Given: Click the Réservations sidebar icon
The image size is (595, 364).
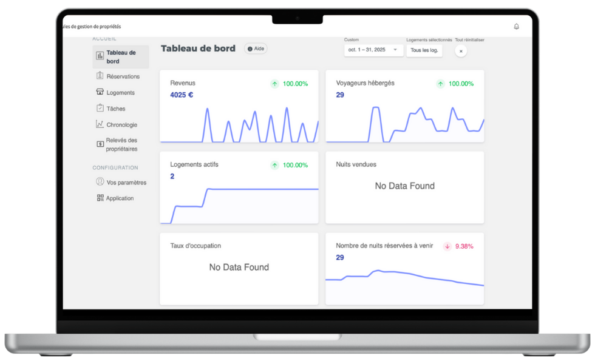Looking at the screenshot, I should (100, 76).
